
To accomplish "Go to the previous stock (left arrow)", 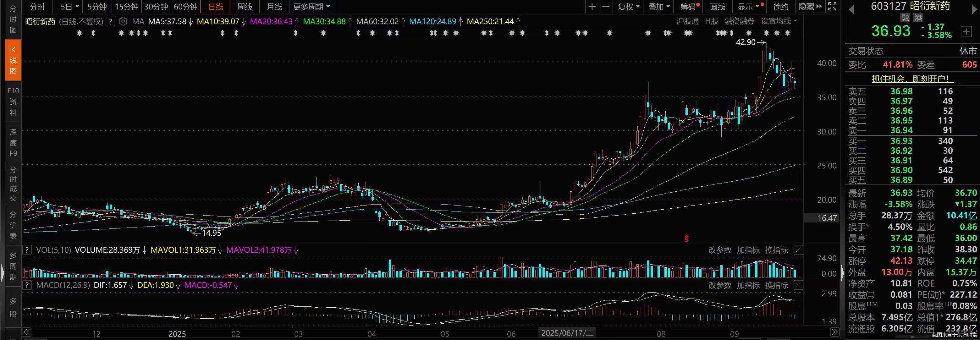I will pyautogui.click(x=851, y=9).
